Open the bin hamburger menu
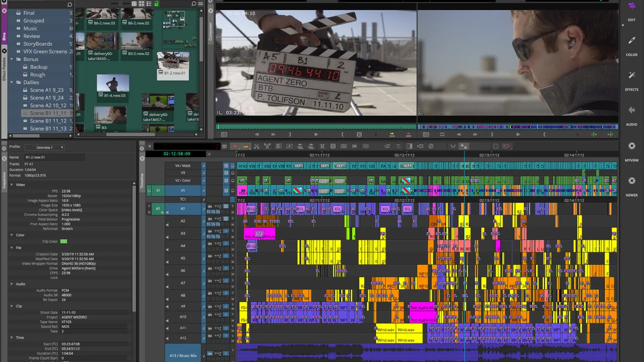This screenshot has height=362, width=644. pos(201,4)
